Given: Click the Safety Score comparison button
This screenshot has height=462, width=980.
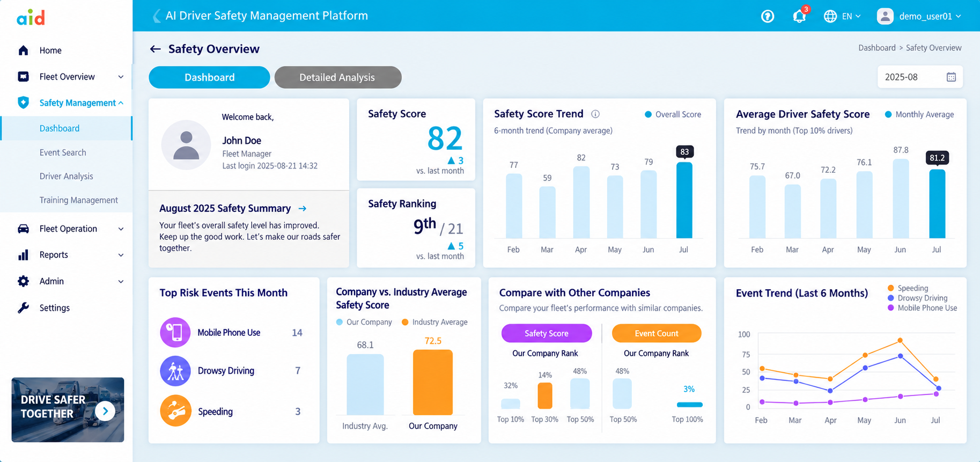Looking at the screenshot, I should click(547, 333).
